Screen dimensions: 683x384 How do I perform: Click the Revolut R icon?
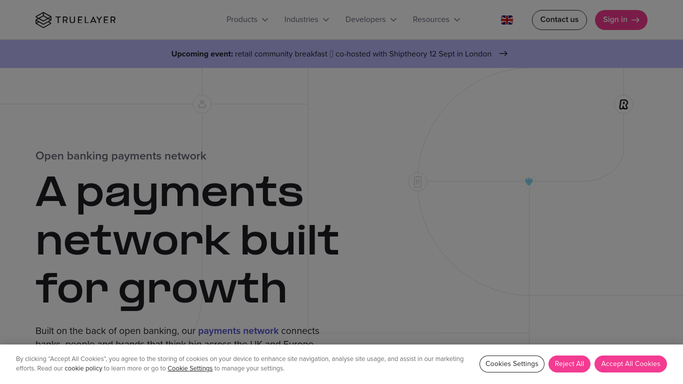[x=623, y=104]
